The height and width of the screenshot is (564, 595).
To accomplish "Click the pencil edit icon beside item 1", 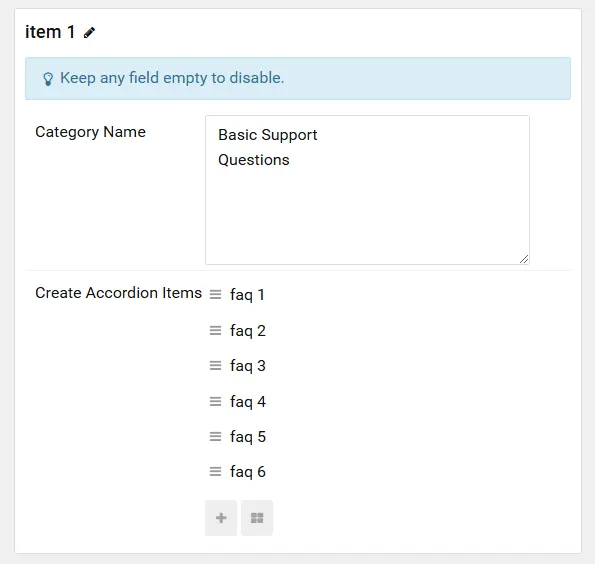I will 89,33.
